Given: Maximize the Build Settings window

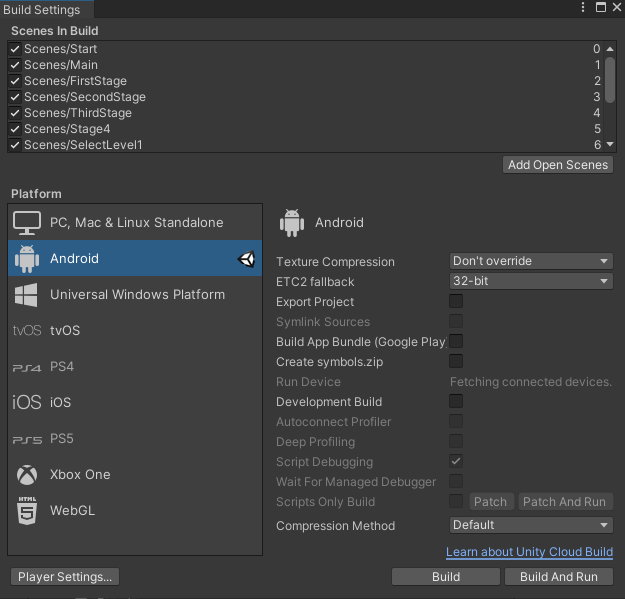Looking at the screenshot, I should pyautogui.click(x=601, y=7).
